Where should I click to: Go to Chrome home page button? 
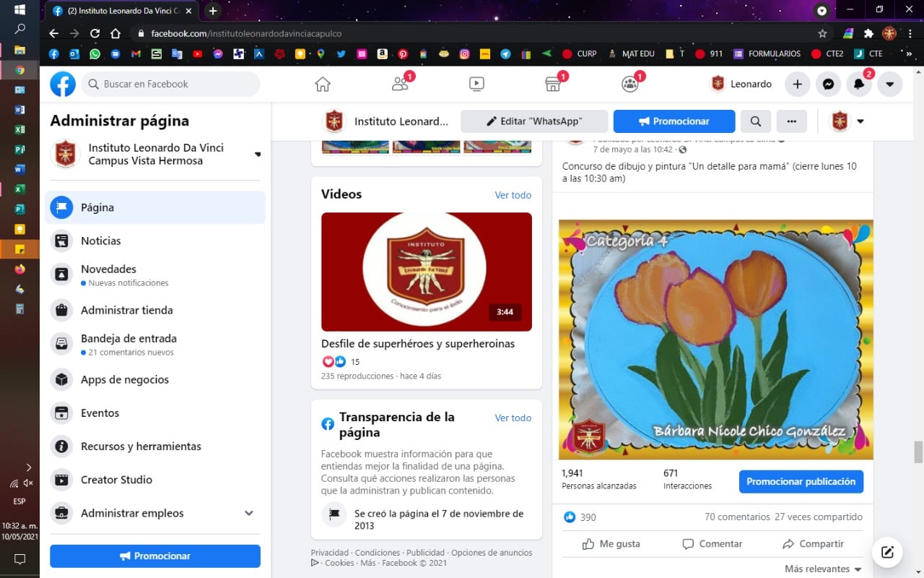[x=115, y=33]
